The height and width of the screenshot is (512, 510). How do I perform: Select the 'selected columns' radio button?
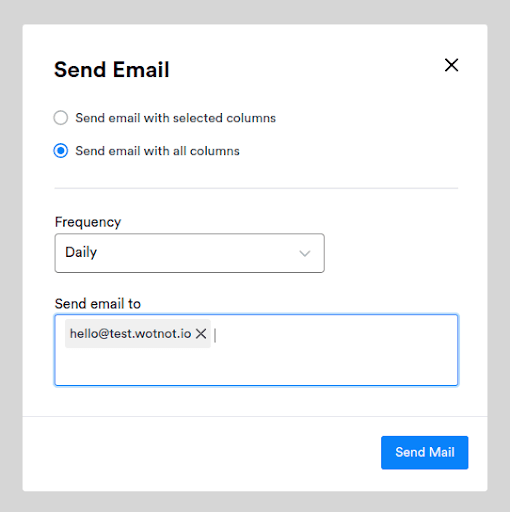(61, 118)
